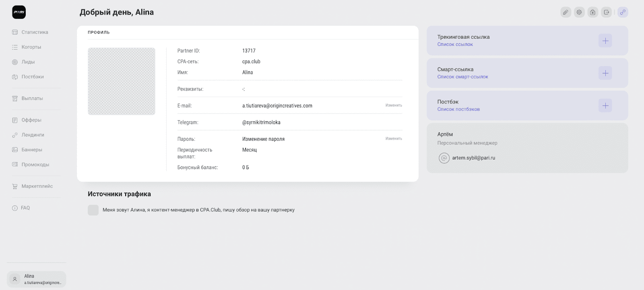Add a new tracking link with plus
The image size is (644, 290).
[605, 41]
